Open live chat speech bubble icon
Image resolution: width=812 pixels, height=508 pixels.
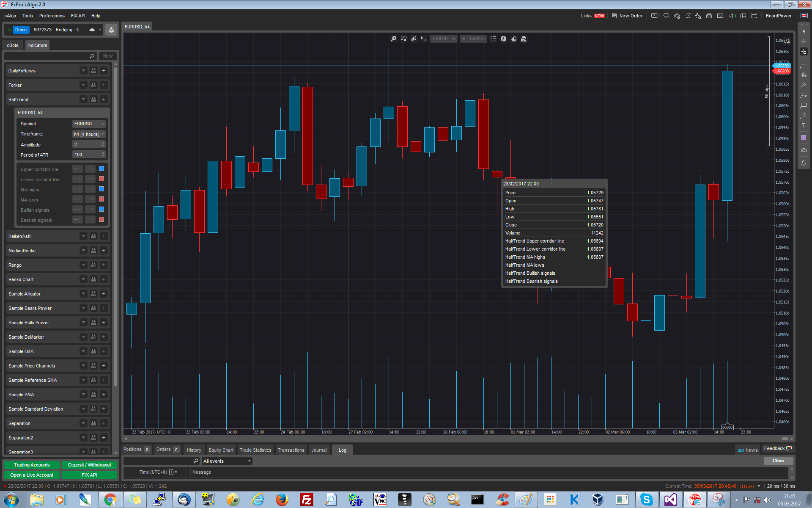coord(666,16)
